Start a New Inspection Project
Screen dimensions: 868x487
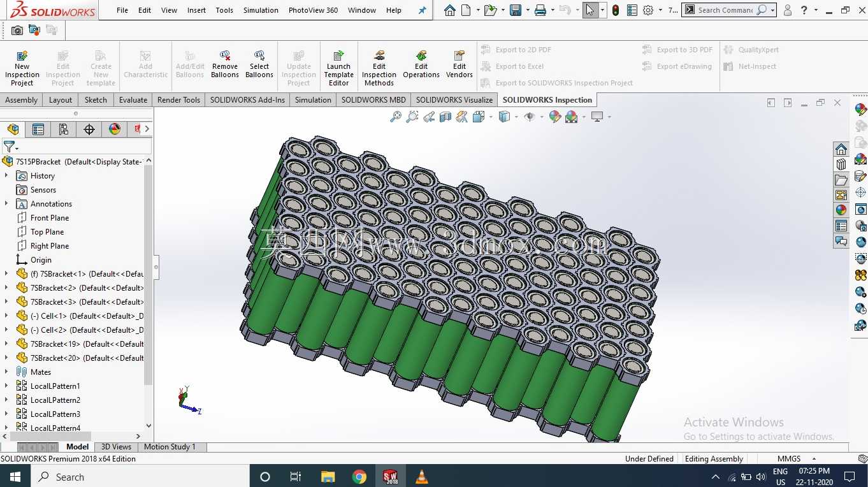(22, 68)
